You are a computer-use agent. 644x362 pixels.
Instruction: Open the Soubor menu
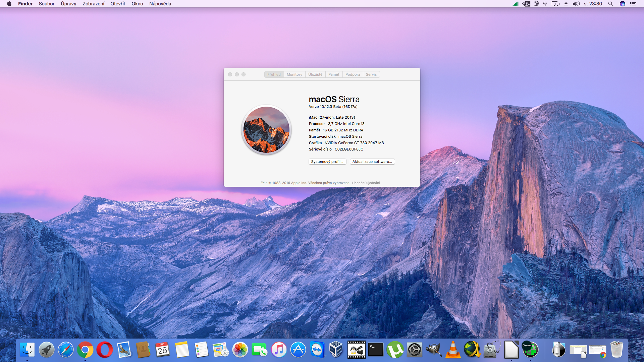[x=47, y=4]
